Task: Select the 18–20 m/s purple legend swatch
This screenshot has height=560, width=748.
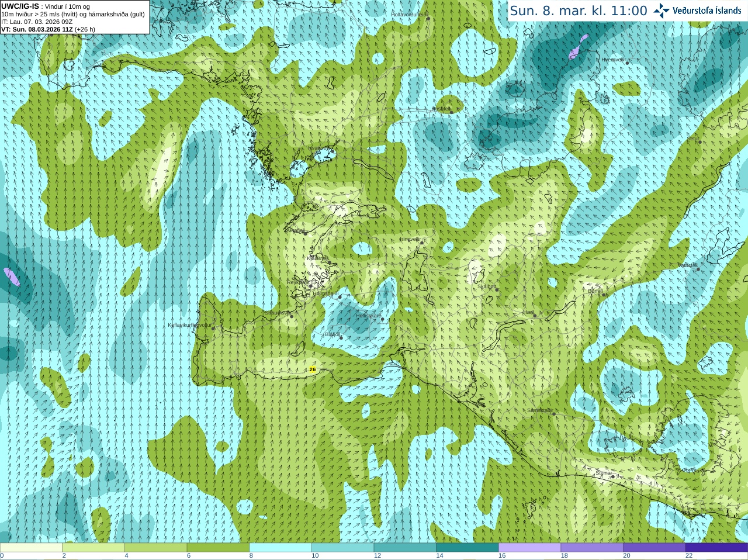Action: [x=592, y=548]
